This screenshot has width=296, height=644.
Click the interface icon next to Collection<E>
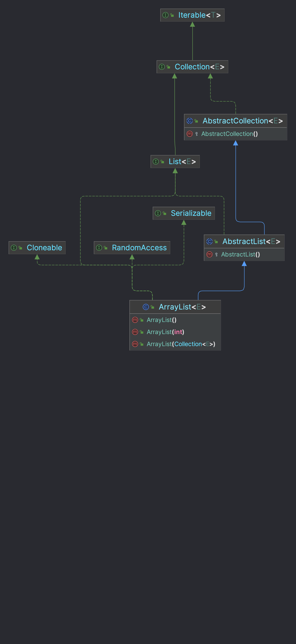(x=162, y=67)
